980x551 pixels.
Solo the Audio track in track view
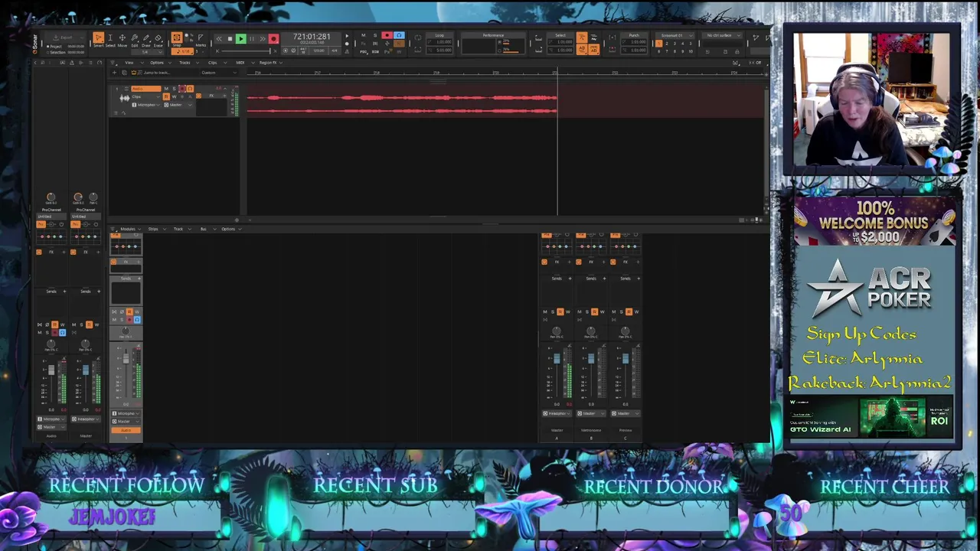tap(174, 89)
